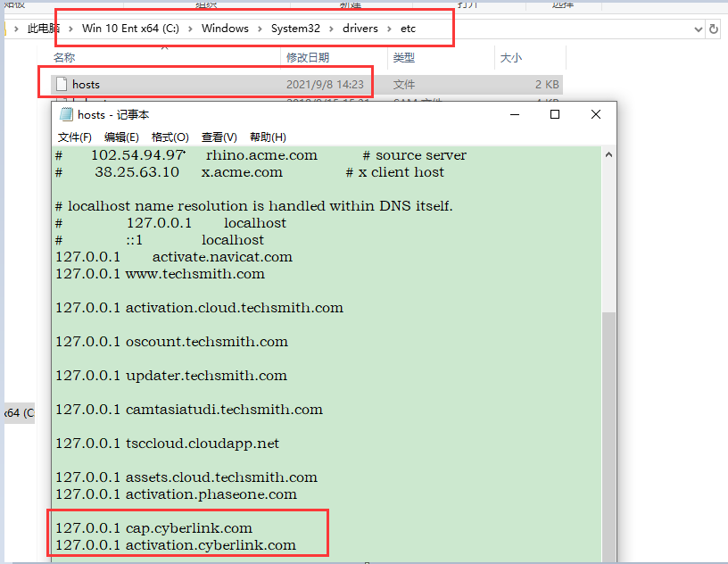Click the activate.navicat.com line
Image resolution: width=728 pixels, height=564 pixels.
click(x=174, y=256)
